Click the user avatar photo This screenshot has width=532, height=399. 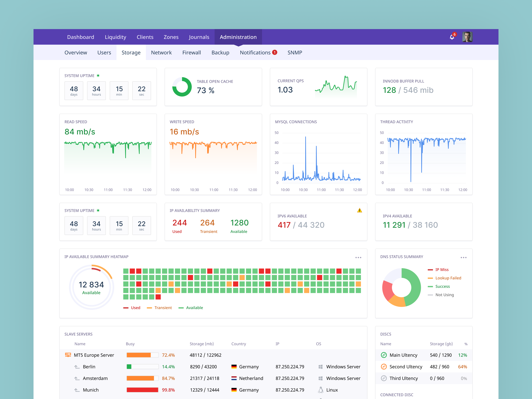point(467,36)
